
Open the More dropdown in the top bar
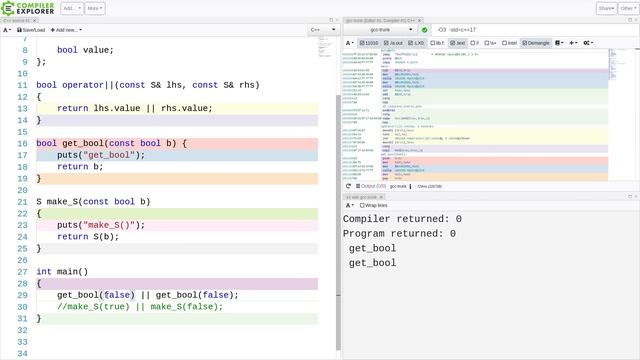(x=95, y=8)
